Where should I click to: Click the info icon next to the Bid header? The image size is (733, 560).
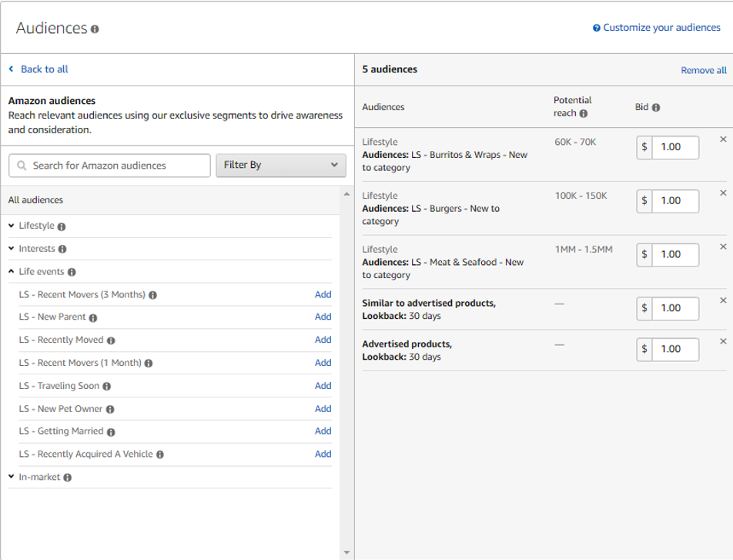tap(654, 107)
